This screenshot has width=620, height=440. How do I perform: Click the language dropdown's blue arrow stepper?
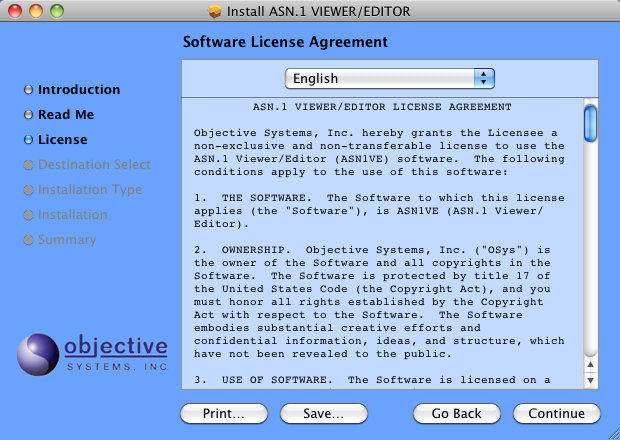(x=485, y=78)
